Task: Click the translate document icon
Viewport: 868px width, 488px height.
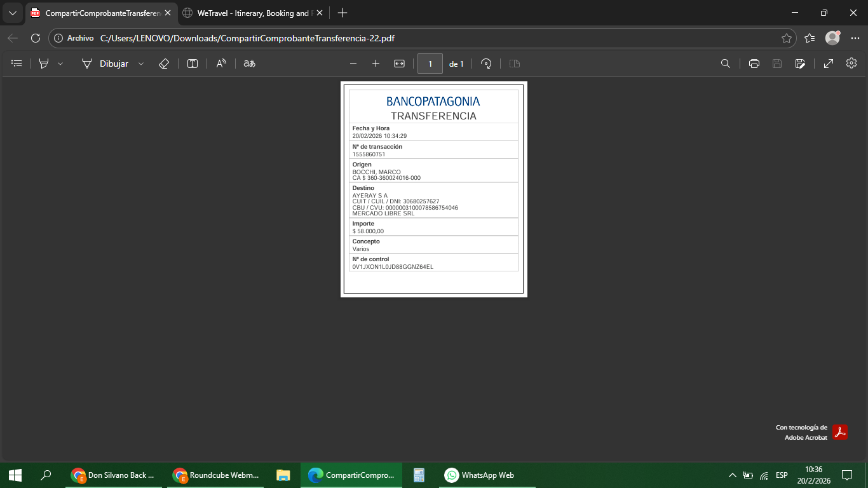Action: pyautogui.click(x=250, y=64)
